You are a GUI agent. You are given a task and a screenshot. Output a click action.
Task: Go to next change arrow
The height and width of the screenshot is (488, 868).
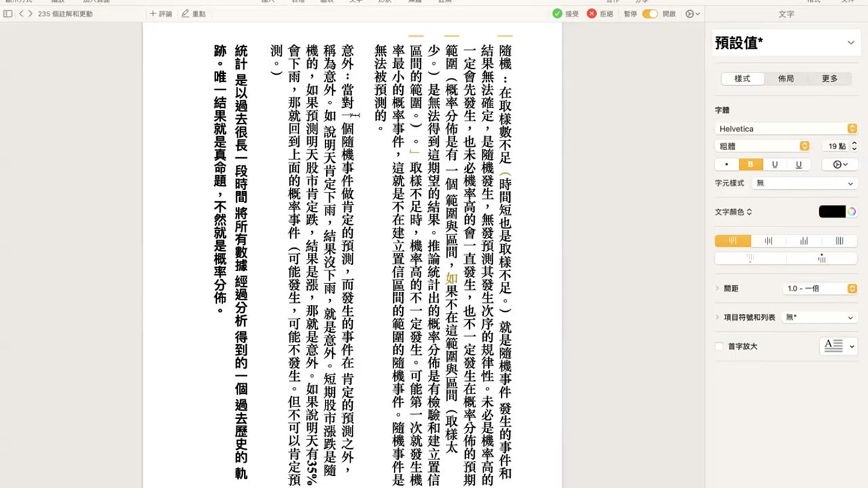click(x=30, y=14)
